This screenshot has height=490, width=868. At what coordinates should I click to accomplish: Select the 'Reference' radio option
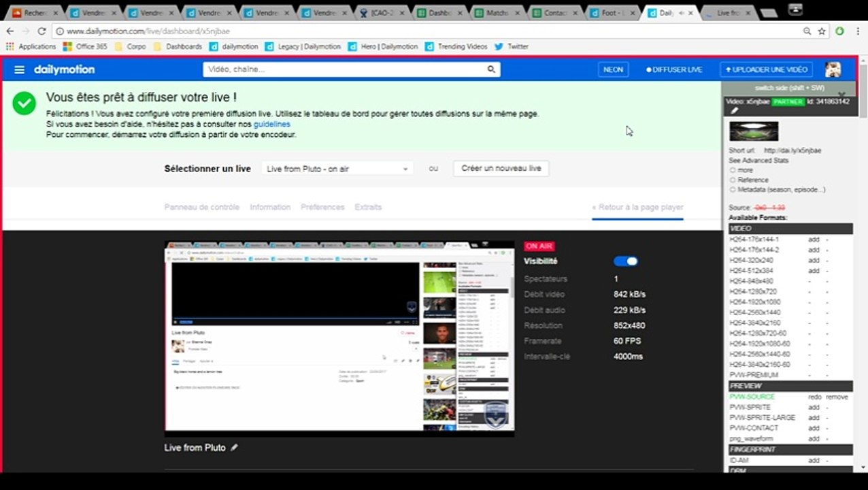733,180
